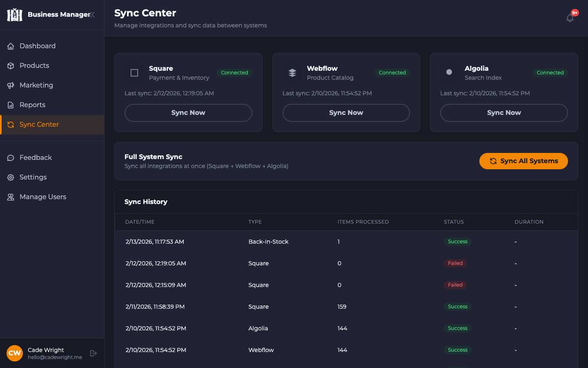Click the Full System Sync heading

point(154,157)
